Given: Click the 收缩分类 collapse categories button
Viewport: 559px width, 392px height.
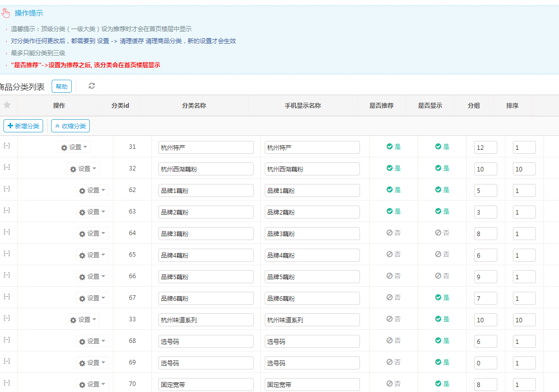Looking at the screenshot, I should tap(70, 126).
